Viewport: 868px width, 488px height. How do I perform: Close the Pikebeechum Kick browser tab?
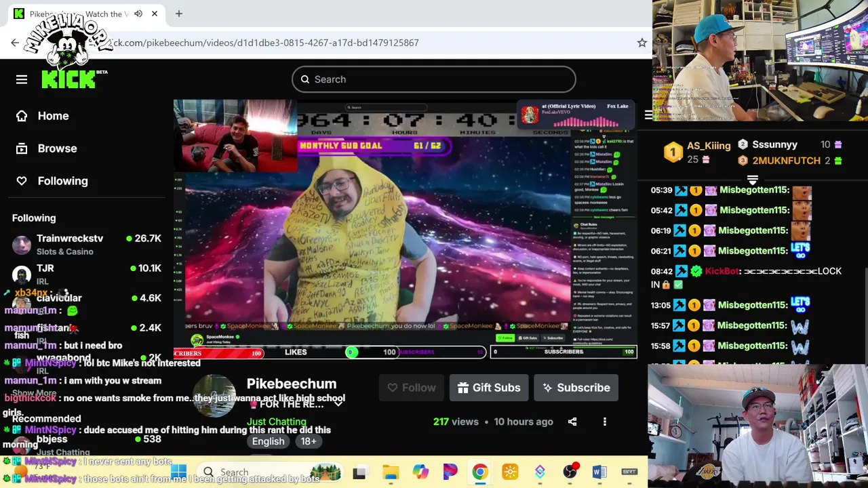click(155, 14)
